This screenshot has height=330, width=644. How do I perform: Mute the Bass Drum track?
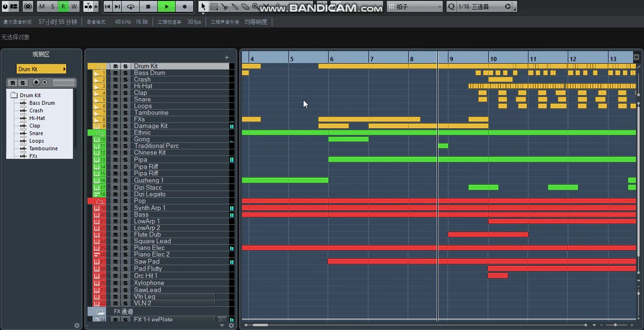coord(116,73)
